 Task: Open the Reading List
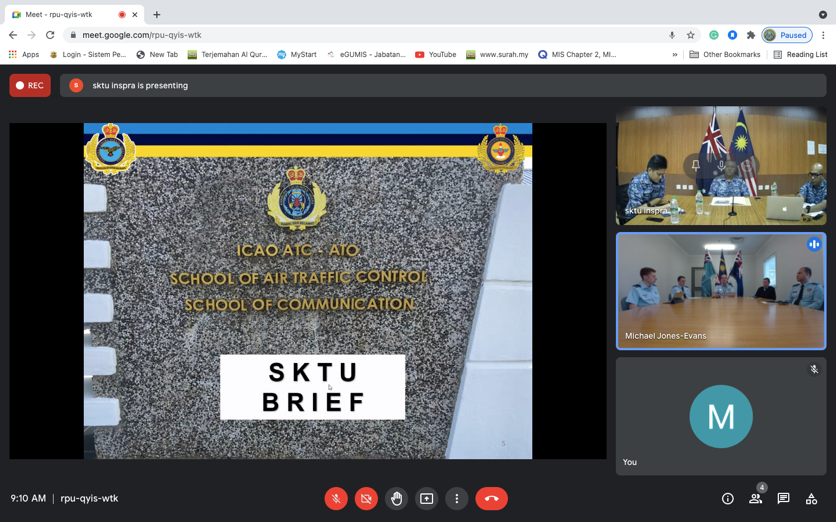[x=800, y=54]
